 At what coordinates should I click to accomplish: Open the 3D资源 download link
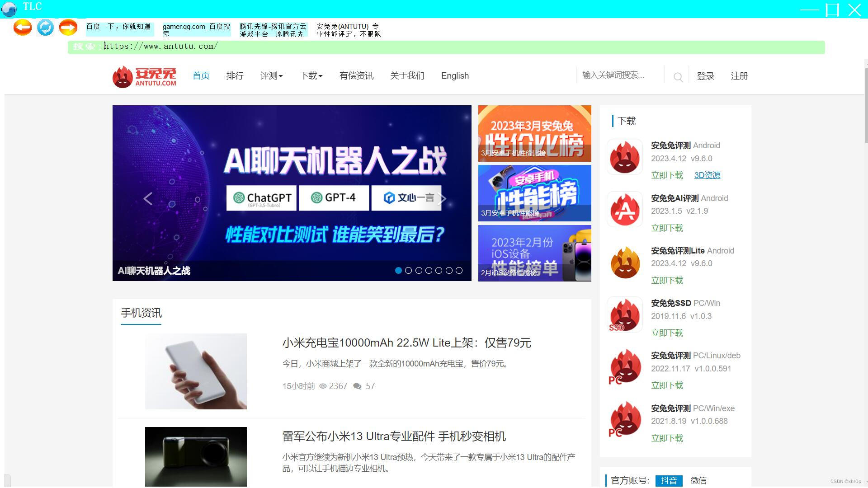707,175
